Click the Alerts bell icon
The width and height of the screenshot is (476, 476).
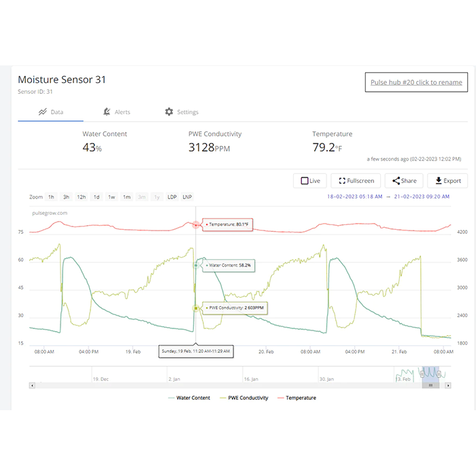coord(107,112)
